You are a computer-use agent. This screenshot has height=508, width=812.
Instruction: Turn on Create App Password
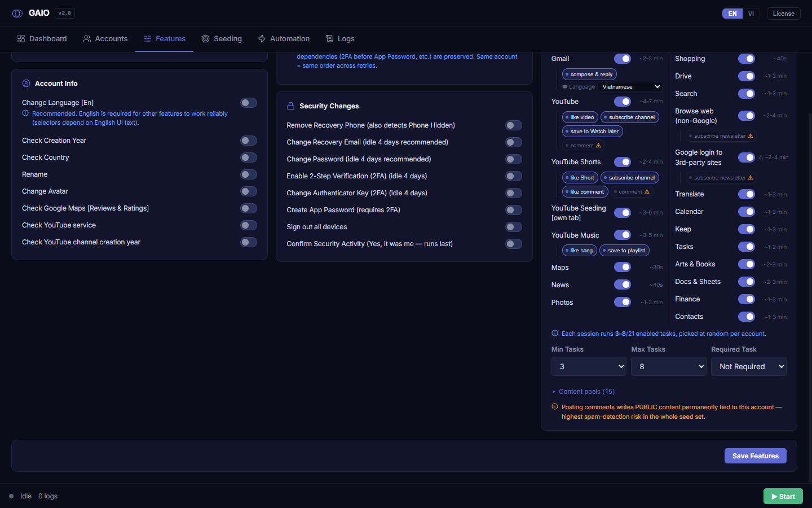pyautogui.click(x=514, y=210)
